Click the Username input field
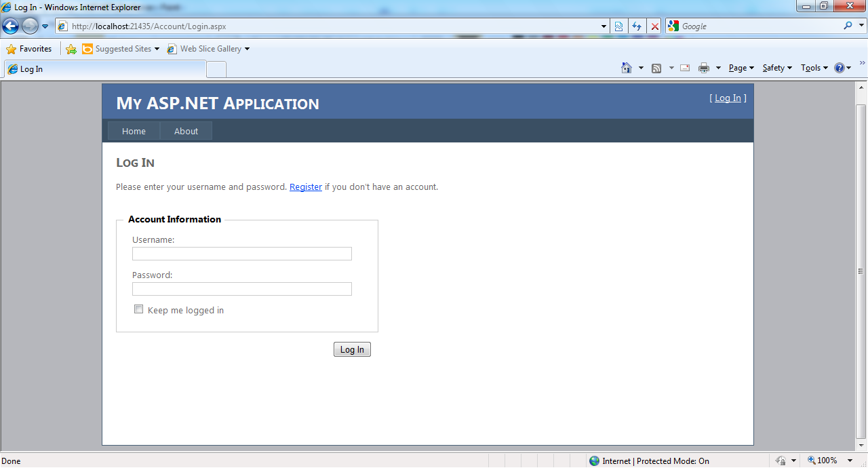The image size is (868, 468). 241,254
